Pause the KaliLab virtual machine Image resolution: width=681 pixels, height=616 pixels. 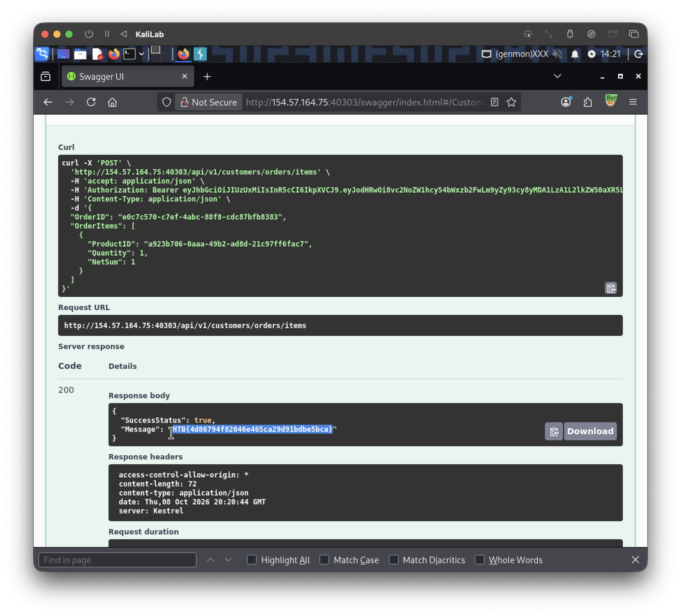(107, 34)
